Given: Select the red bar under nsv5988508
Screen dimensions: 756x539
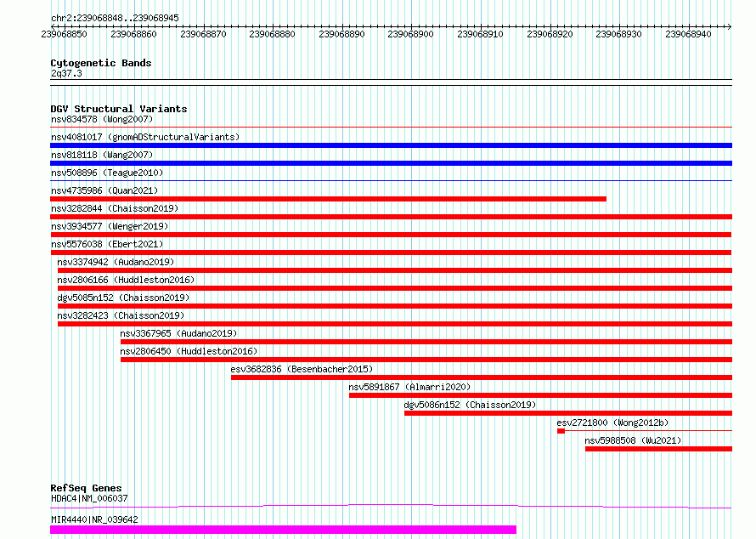Looking at the screenshot, I should click(658, 449).
